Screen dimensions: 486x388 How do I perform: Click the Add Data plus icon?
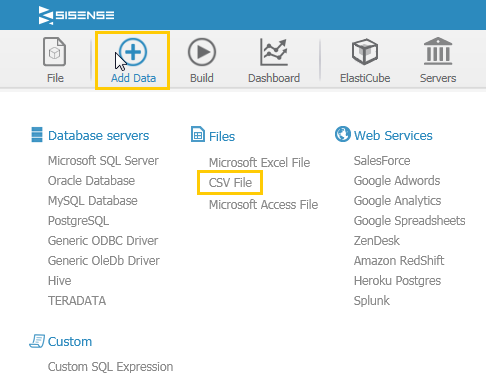click(133, 52)
